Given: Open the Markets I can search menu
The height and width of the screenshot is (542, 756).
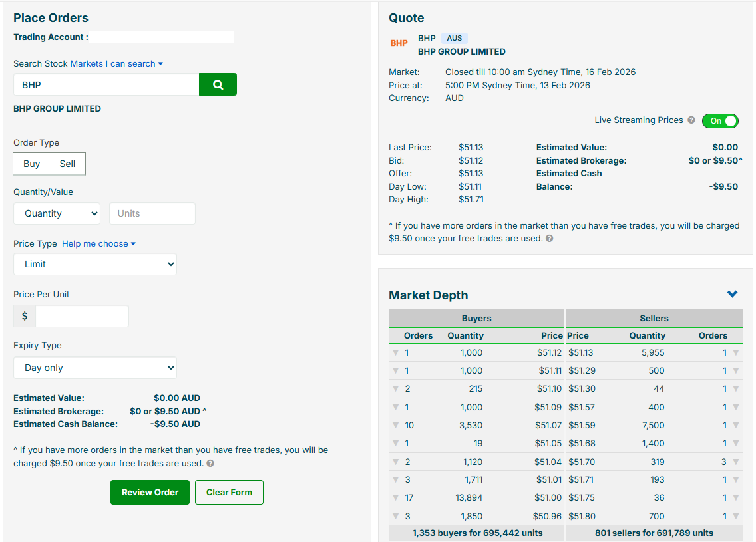Looking at the screenshot, I should [116, 64].
